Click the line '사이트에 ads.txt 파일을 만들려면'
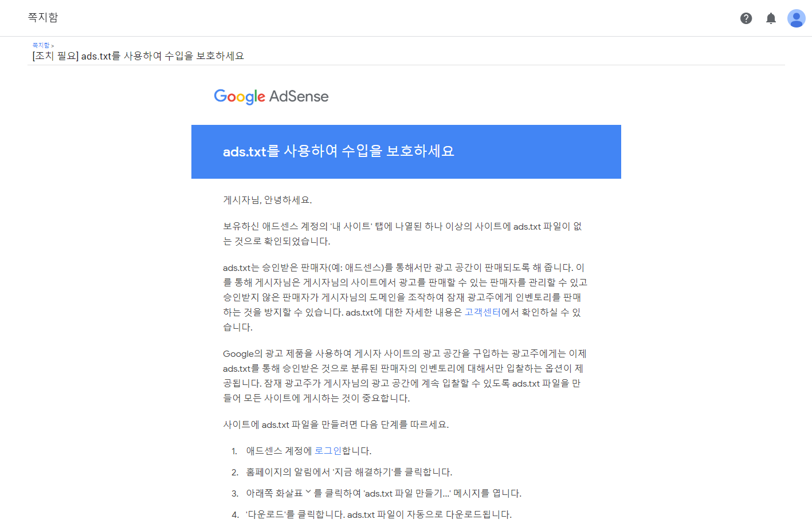Viewport: 812px width, 527px height. [336, 424]
